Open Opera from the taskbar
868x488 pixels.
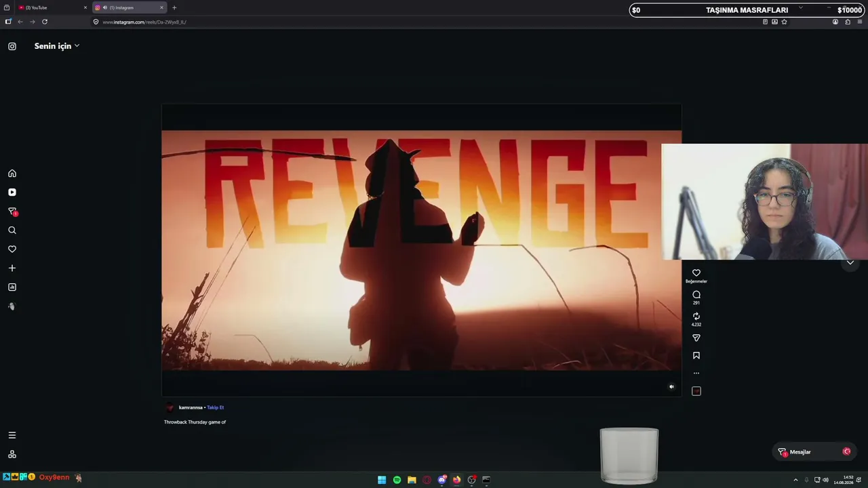pos(427,480)
